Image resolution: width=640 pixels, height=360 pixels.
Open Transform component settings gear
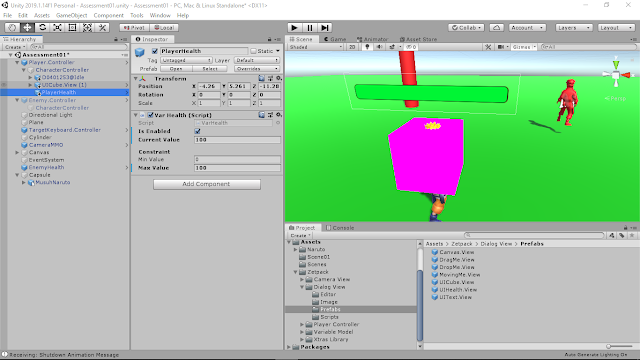[x=279, y=78]
